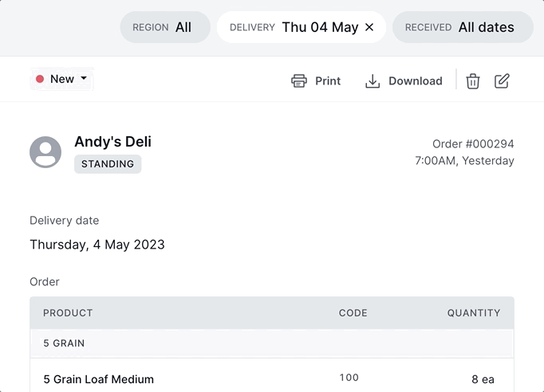Click Andy's Deli avatar icon

[45, 151]
